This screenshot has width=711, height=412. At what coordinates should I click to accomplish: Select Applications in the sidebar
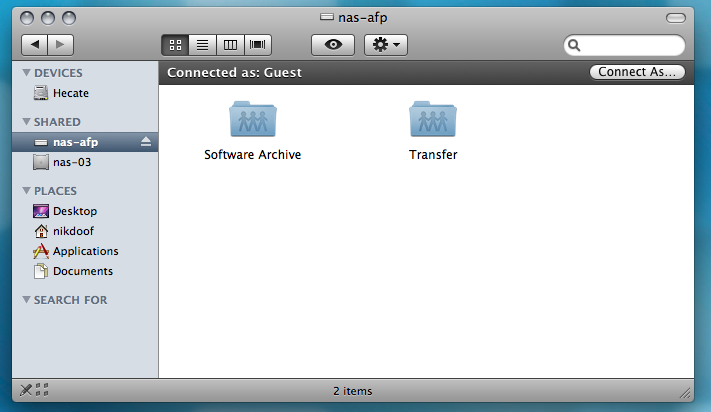[85, 251]
